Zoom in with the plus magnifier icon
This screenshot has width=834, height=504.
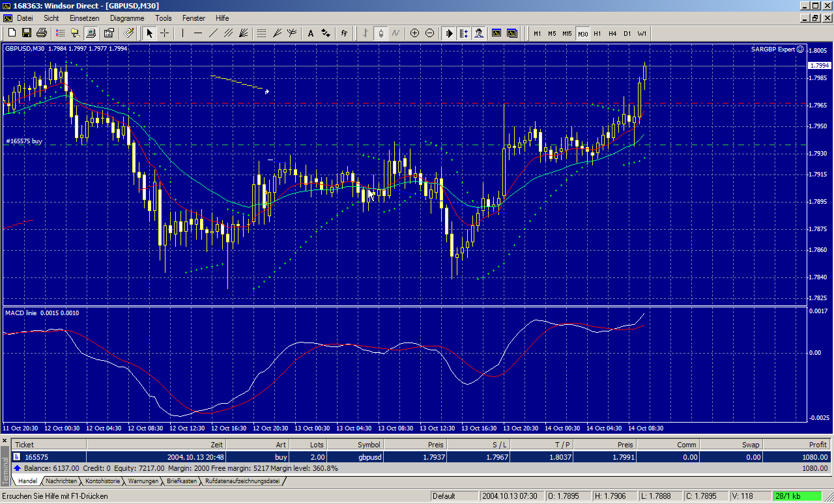coord(414,33)
